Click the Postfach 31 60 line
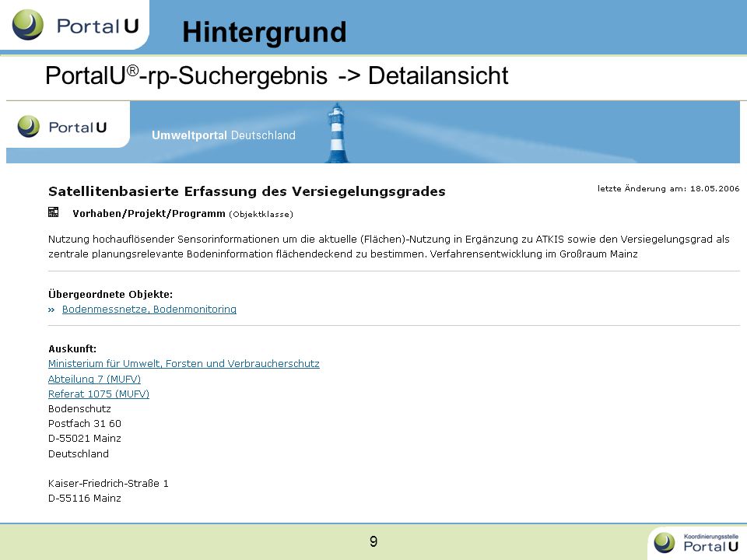The width and height of the screenshot is (747, 560). pyautogui.click(x=85, y=424)
